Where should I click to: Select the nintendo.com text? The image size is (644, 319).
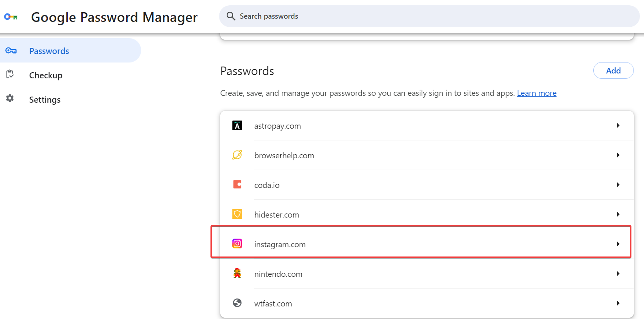[x=278, y=274]
